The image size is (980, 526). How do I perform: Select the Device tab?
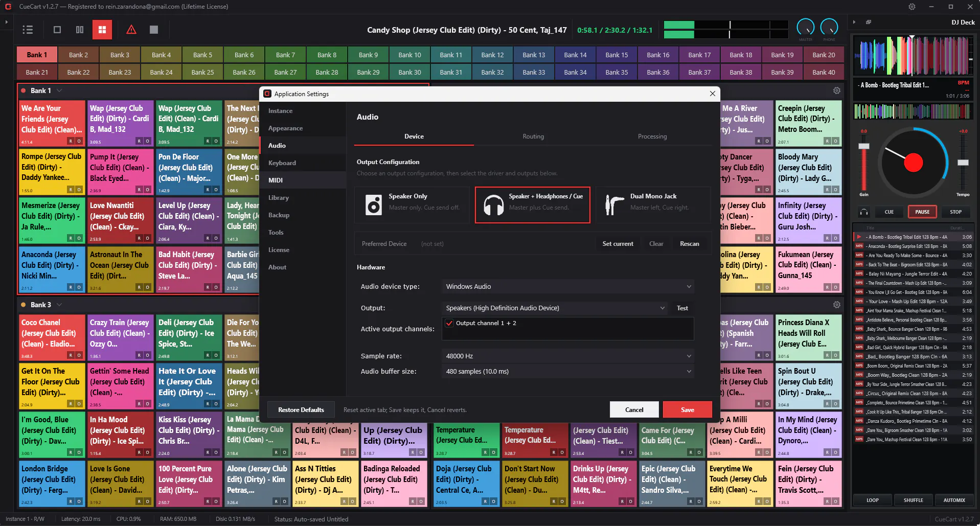(x=414, y=136)
